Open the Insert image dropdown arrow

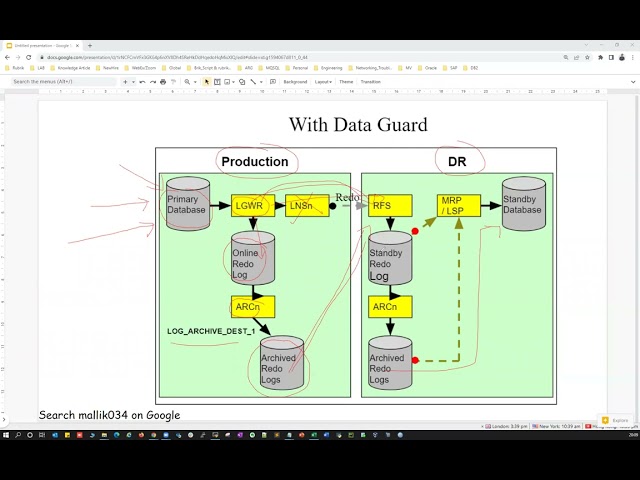(x=233, y=82)
